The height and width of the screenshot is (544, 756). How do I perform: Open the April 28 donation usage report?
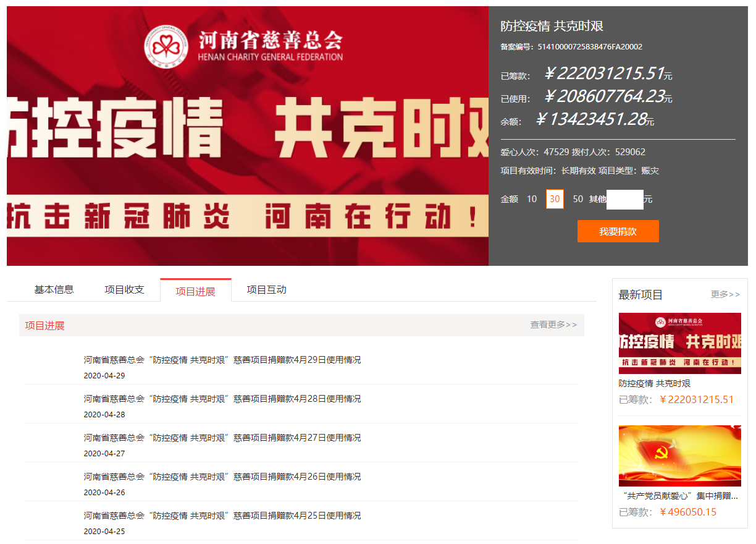(x=222, y=399)
